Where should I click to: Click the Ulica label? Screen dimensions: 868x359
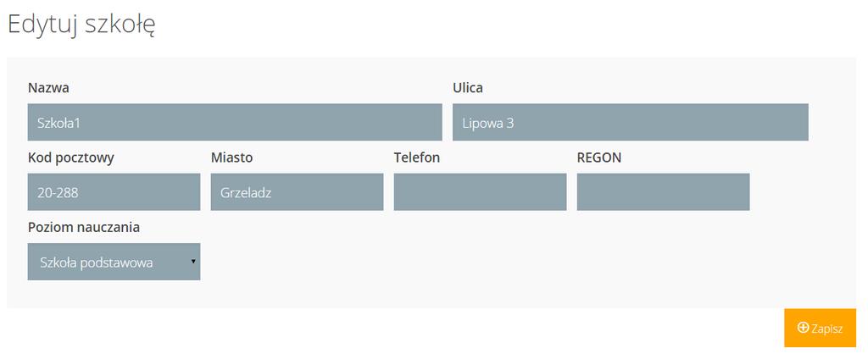[x=468, y=88]
